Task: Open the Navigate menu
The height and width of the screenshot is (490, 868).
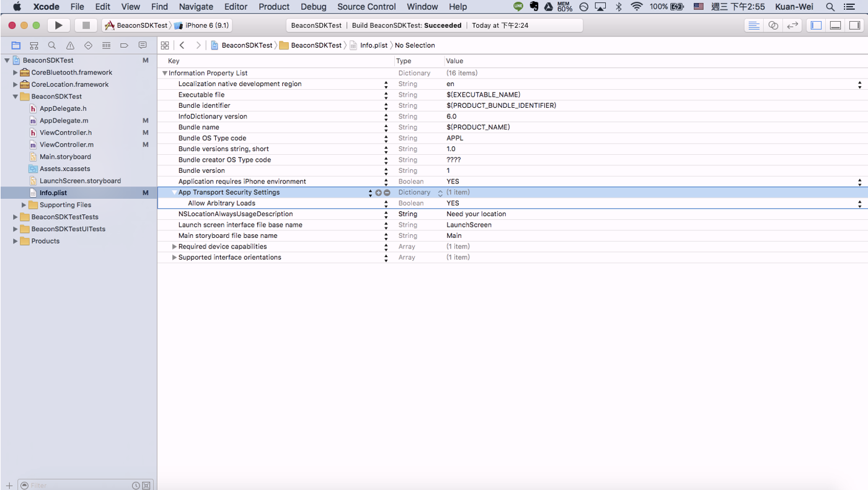Action: (195, 7)
